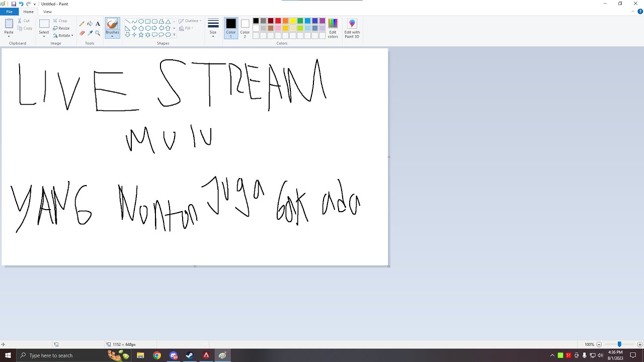Toggle Color 1 as active color

click(231, 28)
